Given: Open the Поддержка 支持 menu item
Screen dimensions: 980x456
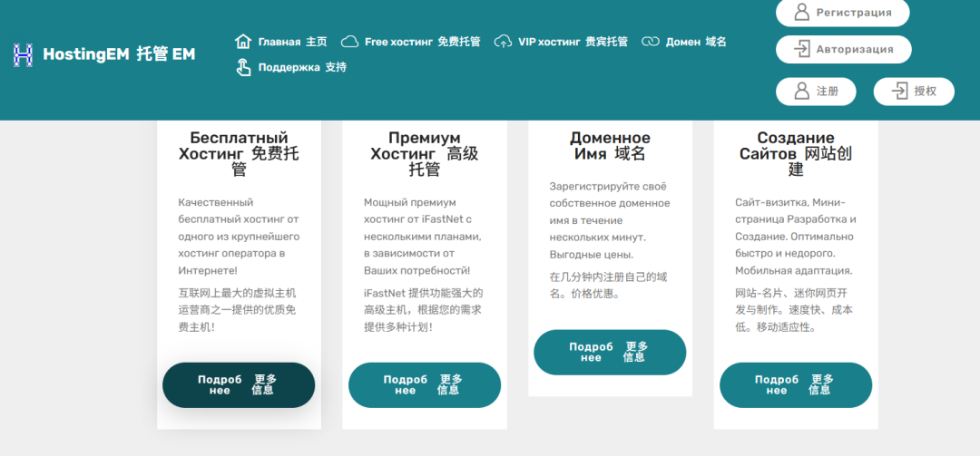Looking at the screenshot, I should pos(291,67).
